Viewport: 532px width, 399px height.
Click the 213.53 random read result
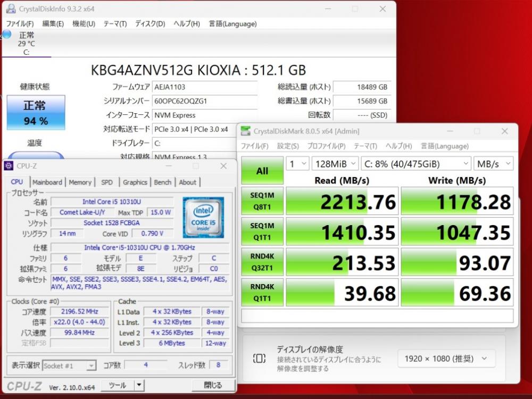(x=342, y=262)
